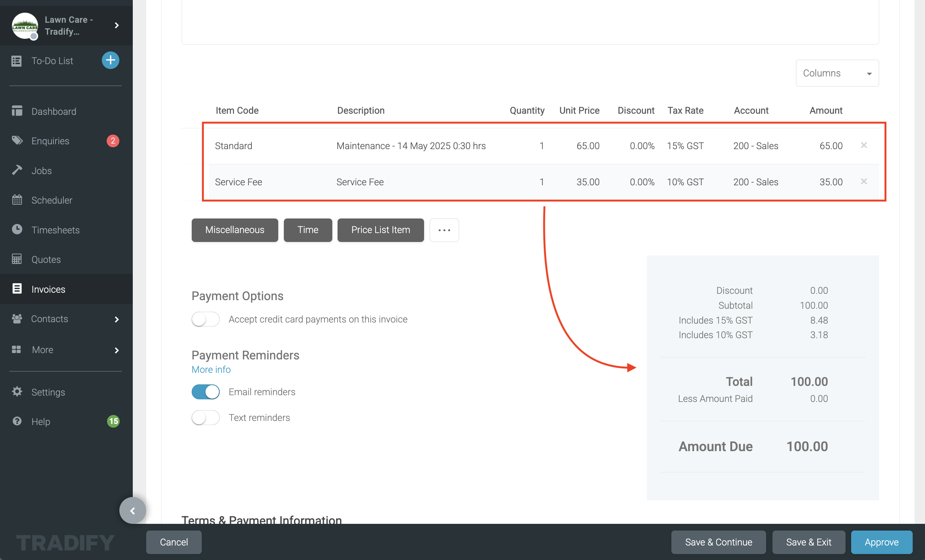
Task: Open Timesheets page
Action: (56, 230)
